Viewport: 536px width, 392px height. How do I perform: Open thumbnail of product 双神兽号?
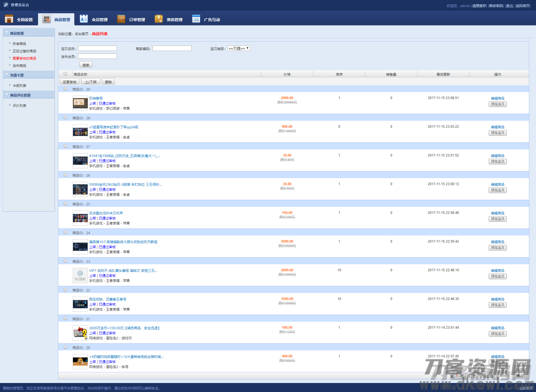pos(80,103)
